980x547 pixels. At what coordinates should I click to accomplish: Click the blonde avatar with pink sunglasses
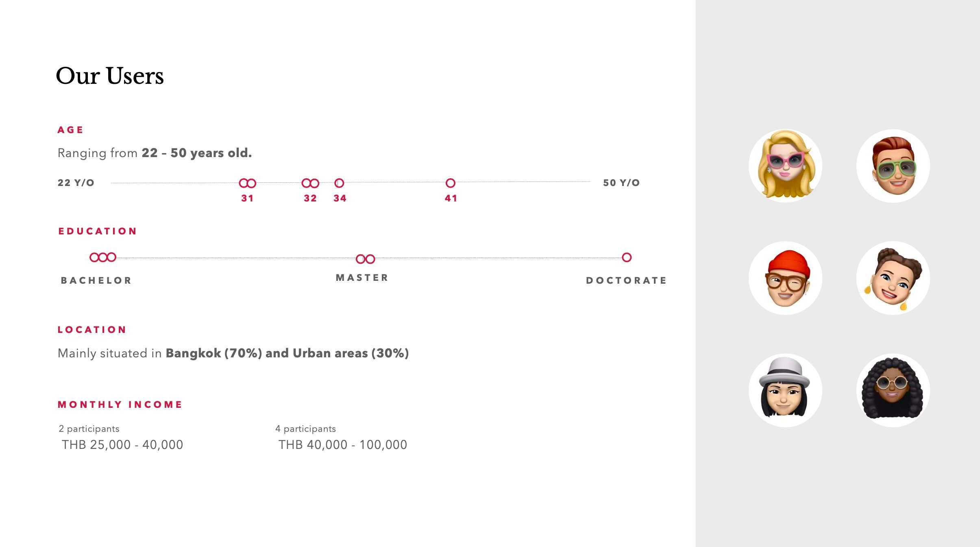click(x=785, y=166)
